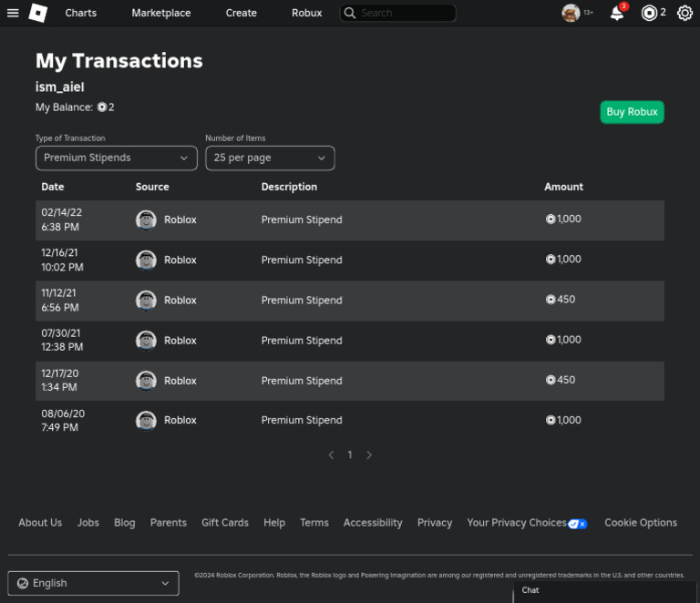This screenshot has width=700, height=603.
Task: Click the privacy choices checkmark badge
Action: pos(578,524)
